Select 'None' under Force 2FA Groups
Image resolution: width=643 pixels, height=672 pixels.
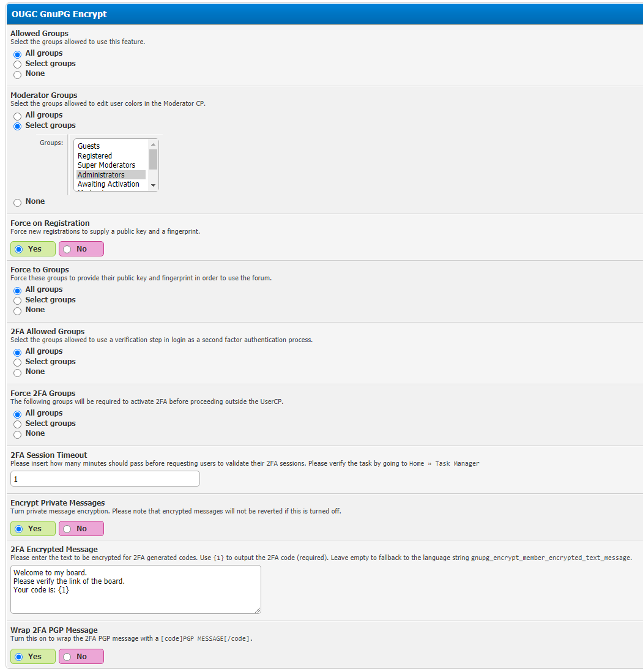17,435
